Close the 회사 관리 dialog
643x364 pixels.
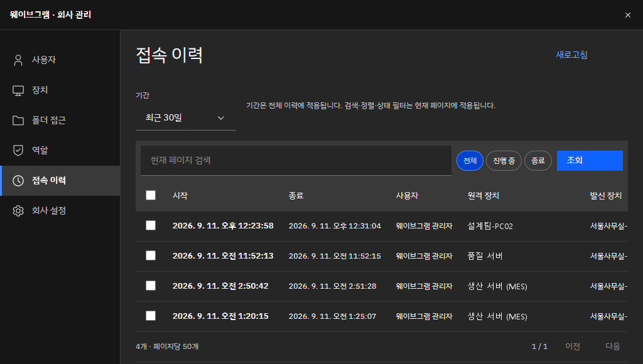coord(628,15)
